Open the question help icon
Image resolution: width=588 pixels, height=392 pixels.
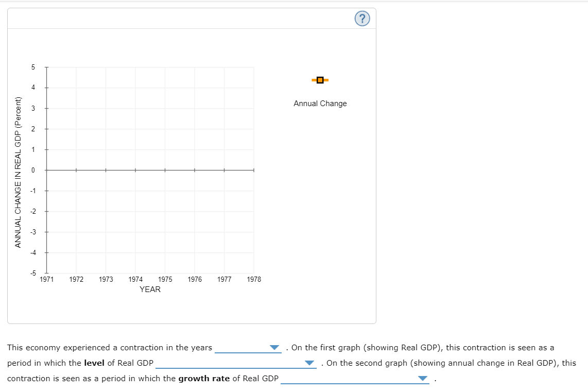[x=362, y=18]
